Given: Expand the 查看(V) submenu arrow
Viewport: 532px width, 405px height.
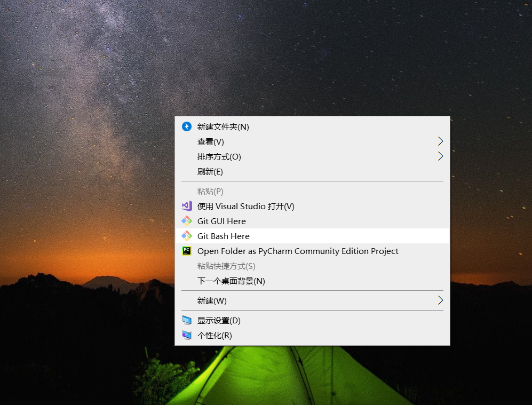Looking at the screenshot, I should point(440,141).
